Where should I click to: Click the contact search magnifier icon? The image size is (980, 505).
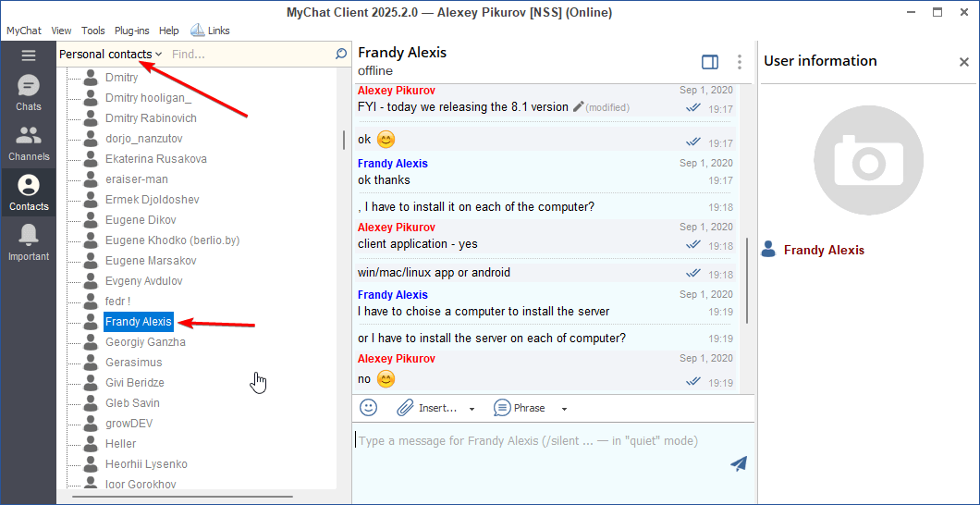click(x=341, y=55)
